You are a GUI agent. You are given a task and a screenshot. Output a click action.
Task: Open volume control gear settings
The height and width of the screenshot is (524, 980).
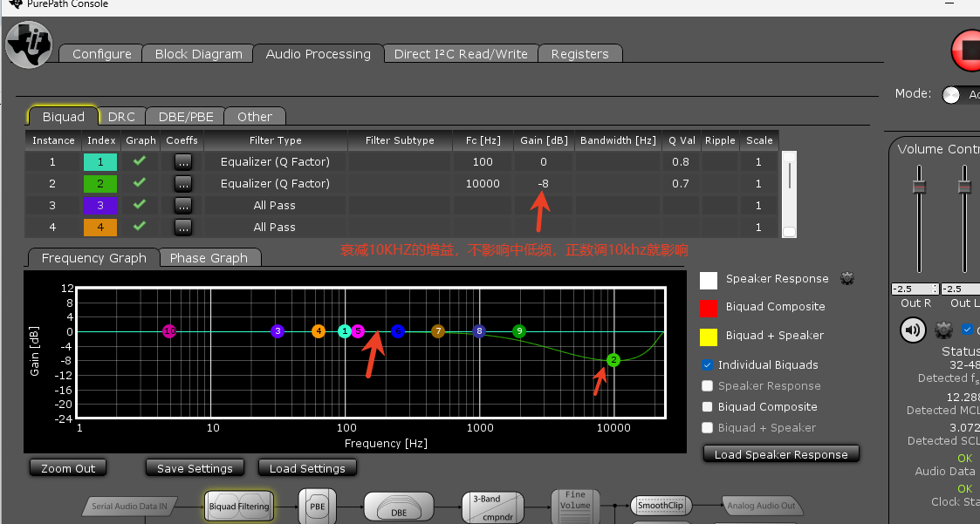pyautogui.click(x=942, y=330)
